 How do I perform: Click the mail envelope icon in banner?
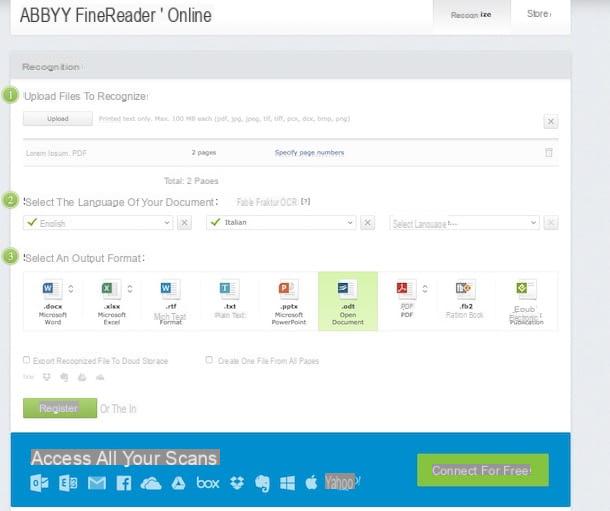(x=96, y=483)
